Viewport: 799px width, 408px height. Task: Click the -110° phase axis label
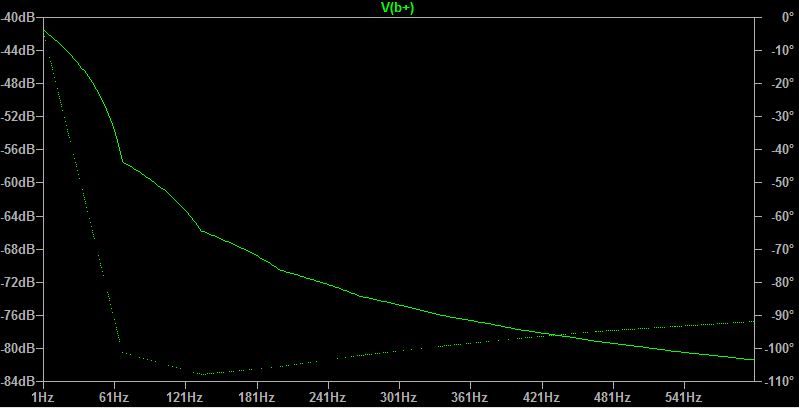778,382
